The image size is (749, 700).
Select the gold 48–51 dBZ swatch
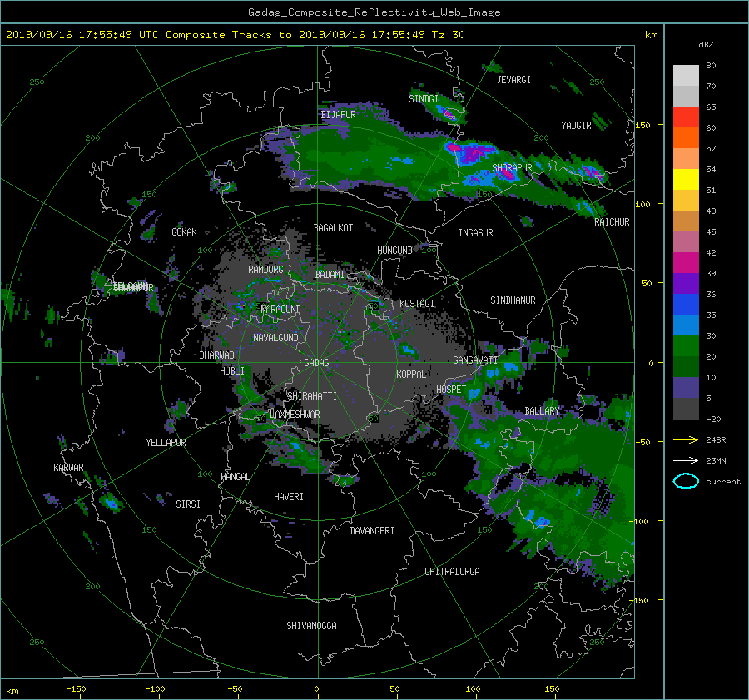pos(686,201)
